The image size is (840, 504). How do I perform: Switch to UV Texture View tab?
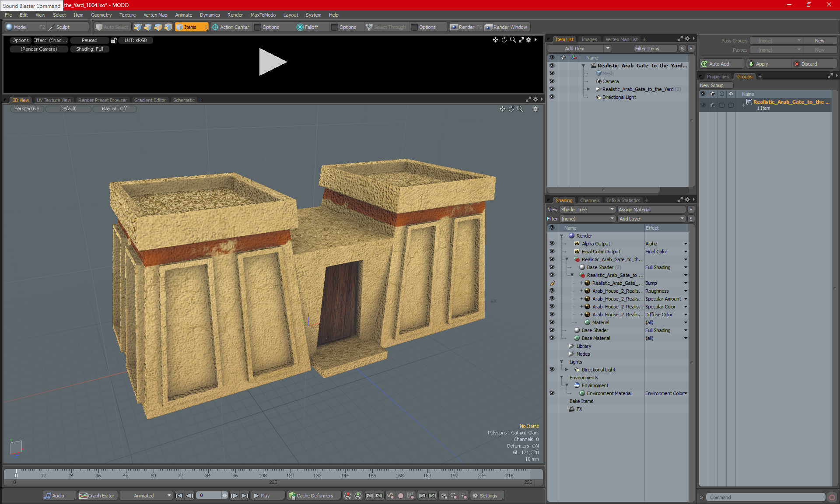54,100
